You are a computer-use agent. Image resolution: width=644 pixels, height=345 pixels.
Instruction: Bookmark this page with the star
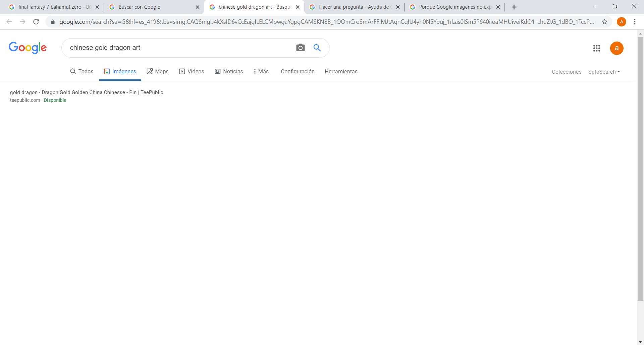pyautogui.click(x=604, y=22)
